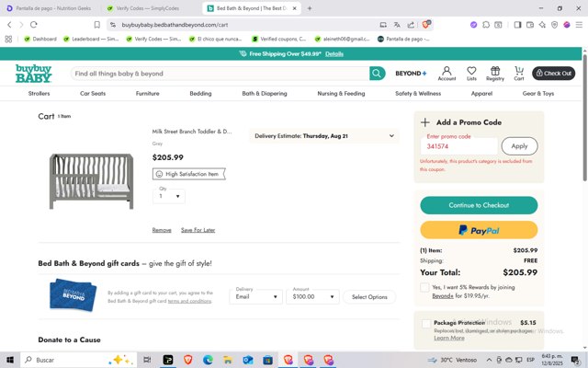Check the Package Protection checkbox
The width and height of the screenshot is (588, 368).
tap(426, 323)
